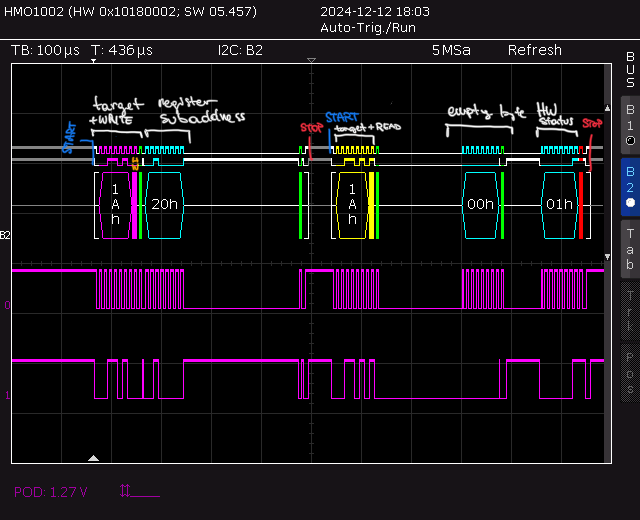Click the red STOP bar after 01h
Viewport: 640px width, 520px height.
tap(581, 205)
